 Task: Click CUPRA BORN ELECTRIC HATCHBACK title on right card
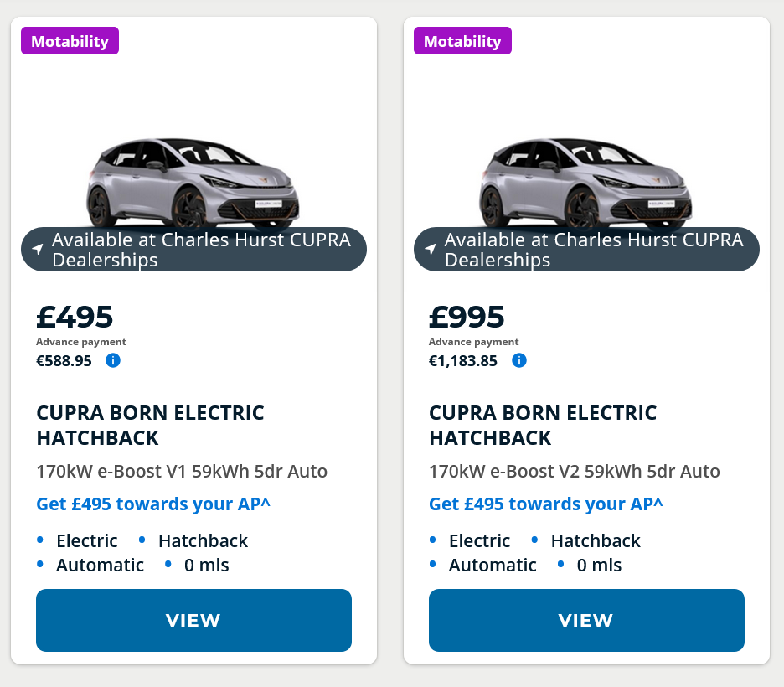(x=543, y=425)
